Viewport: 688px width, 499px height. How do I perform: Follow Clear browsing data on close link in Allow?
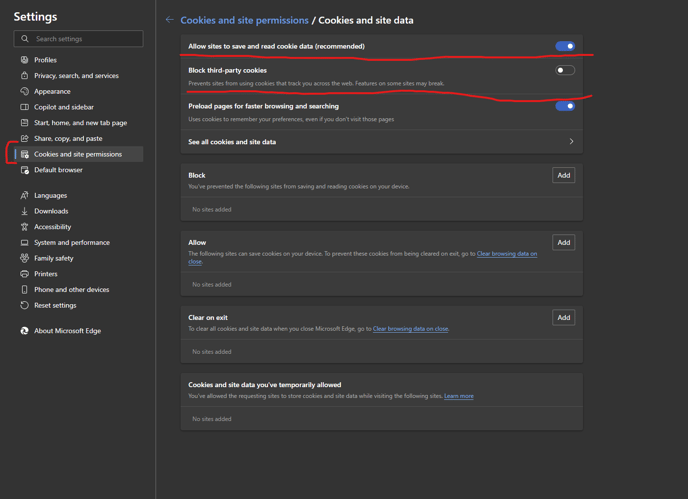[x=507, y=254]
